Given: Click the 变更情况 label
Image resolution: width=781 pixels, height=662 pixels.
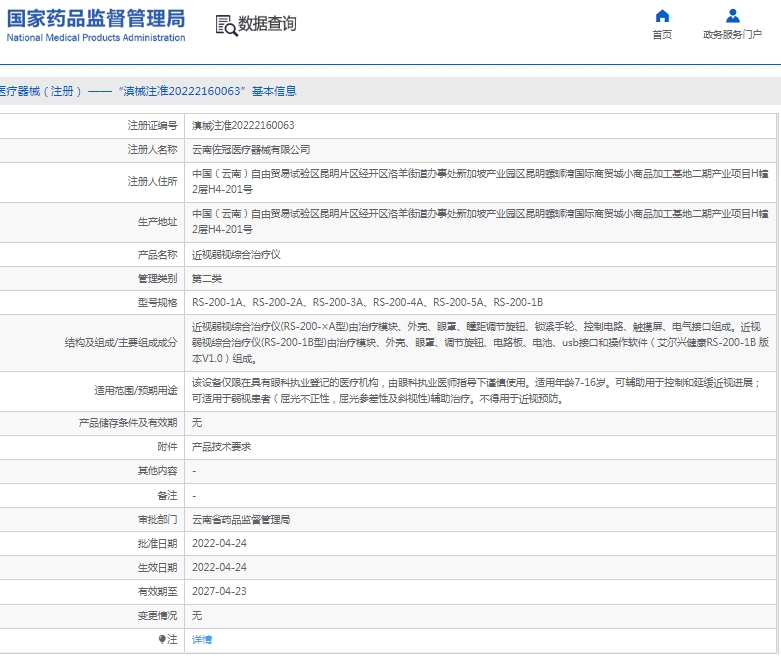Looking at the screenshot, I should (157, 616).
